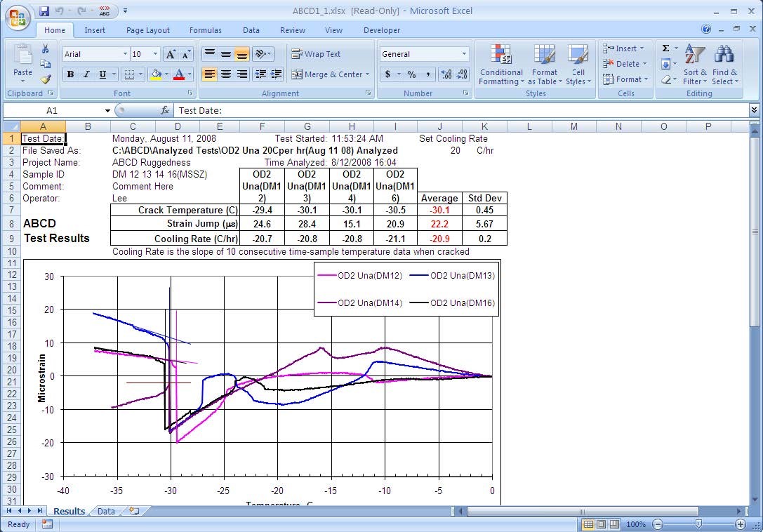Toggle Wrap Text option
This screenshot has width=763, height=532.
click(x=316, y=54)
